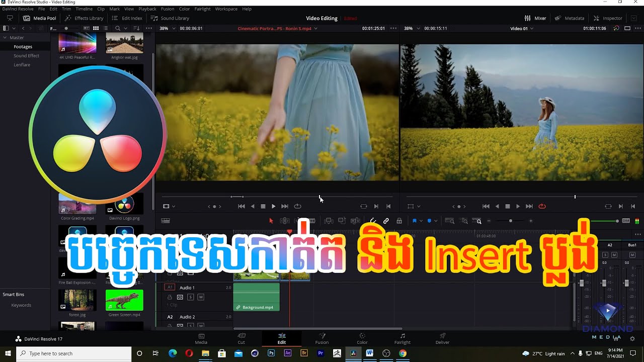Switch media pool to list view
The height and width of the screenshot is (362, 644).
tap(105, 29)
